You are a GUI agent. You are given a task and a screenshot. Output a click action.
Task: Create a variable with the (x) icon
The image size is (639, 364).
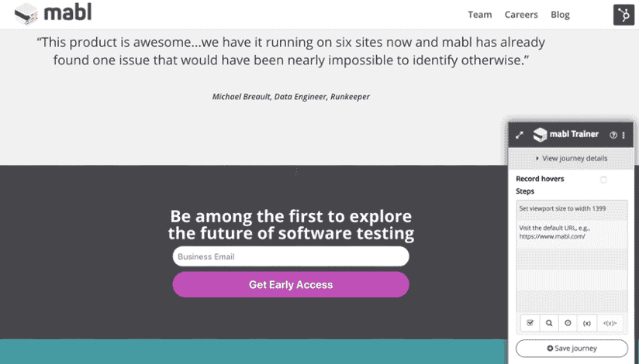587,323
